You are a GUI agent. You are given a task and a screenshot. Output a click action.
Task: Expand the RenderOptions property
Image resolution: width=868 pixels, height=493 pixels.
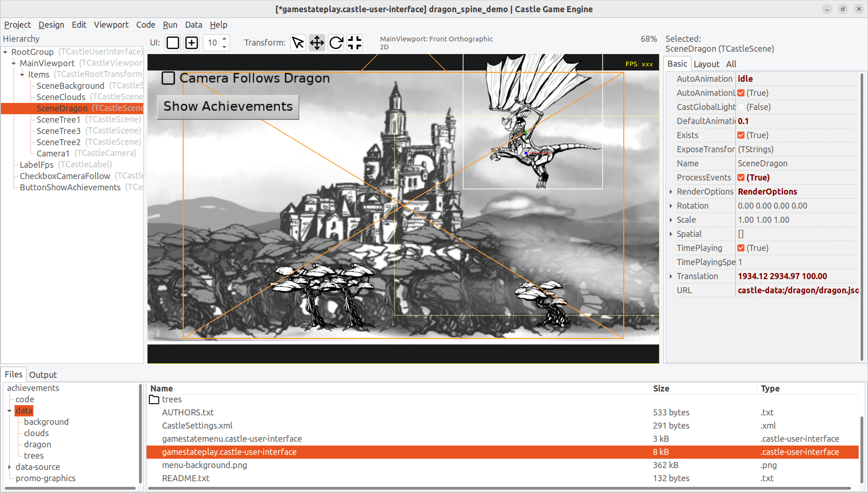(671, 192)
